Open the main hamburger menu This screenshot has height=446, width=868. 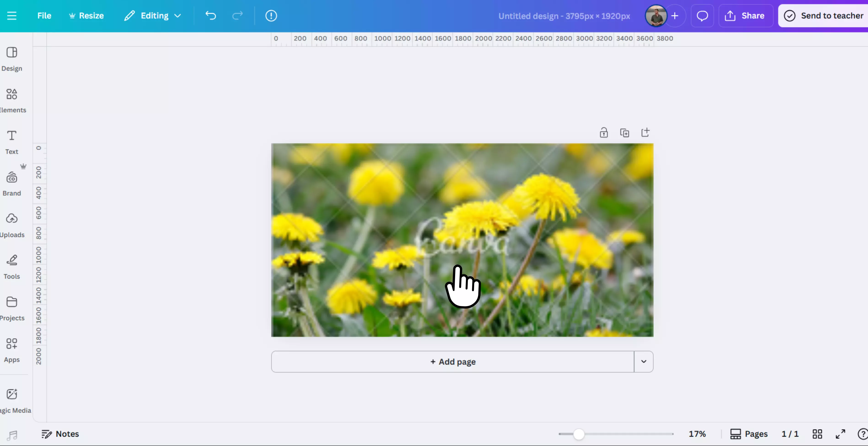(12, 16)
